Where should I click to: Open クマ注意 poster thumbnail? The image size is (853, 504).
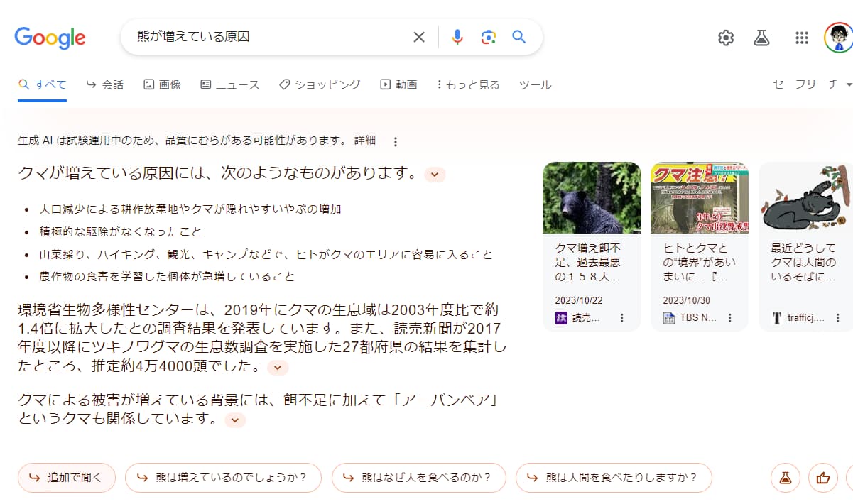pyautogui.click(x=700, y=198)
